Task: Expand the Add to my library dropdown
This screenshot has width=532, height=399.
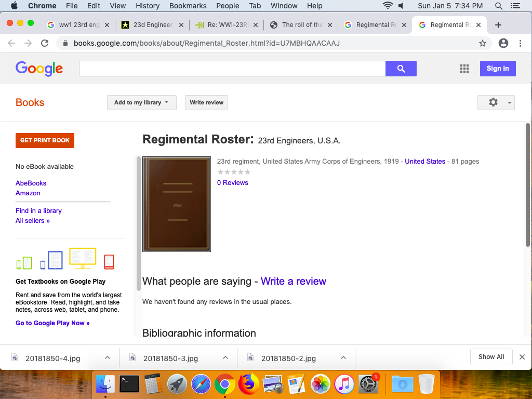Action: (141, 102)
